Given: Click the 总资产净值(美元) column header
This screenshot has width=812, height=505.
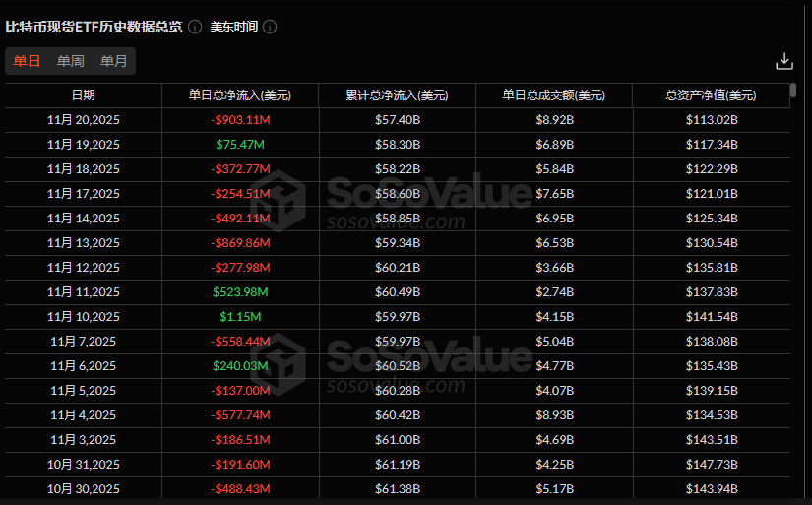Looking at the screenshot, I should tap(711, 95).
